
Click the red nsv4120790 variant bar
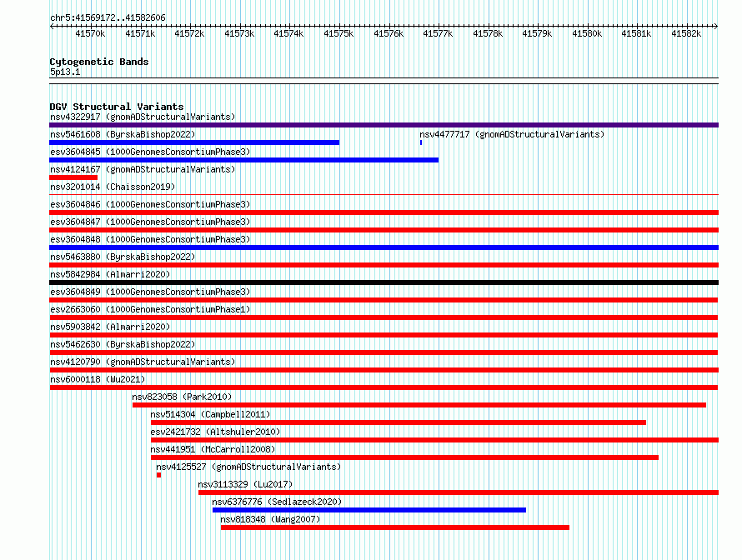(384, 370)
